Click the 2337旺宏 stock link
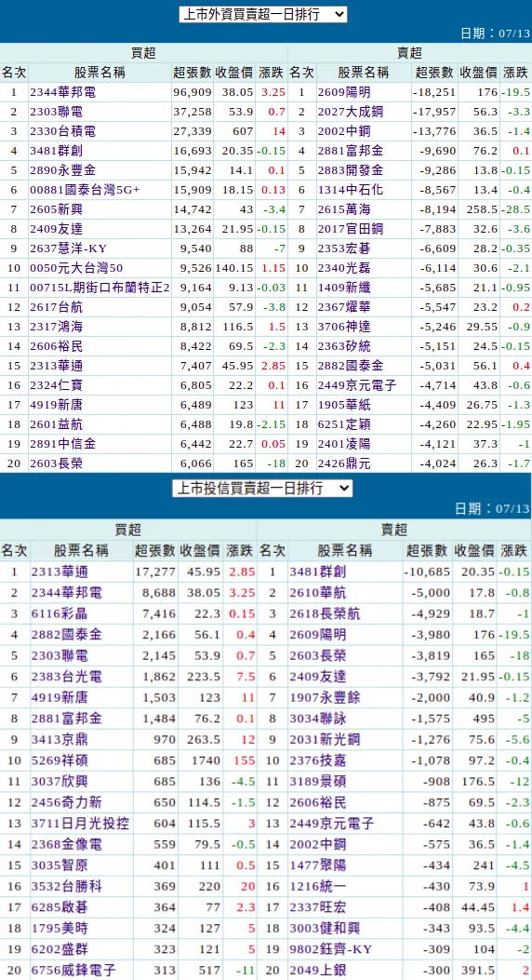532x980 pixels. [x=318, y=907]
